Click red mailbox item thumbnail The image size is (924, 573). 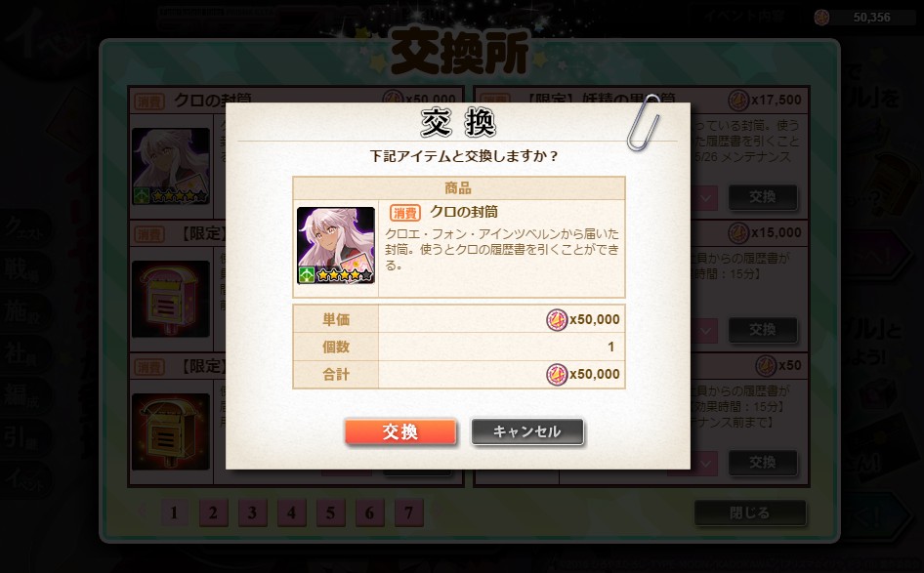click(x=171, y=299)
